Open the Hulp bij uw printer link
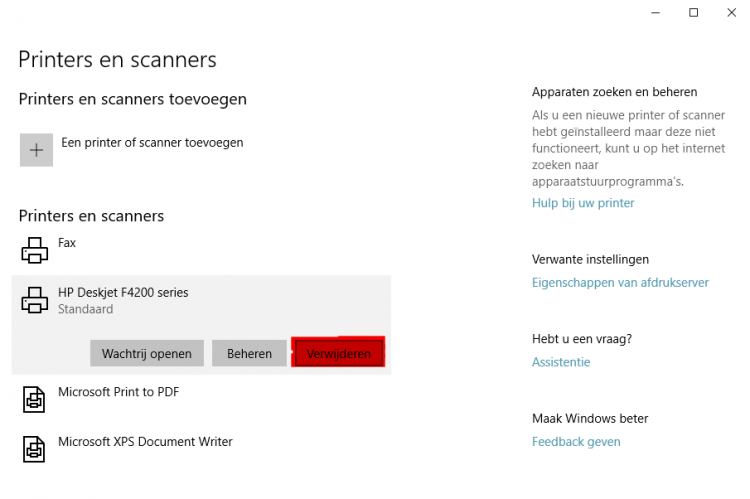Image resolution: width=750 pixels, height=499 pixels. (x=583, y=203)
